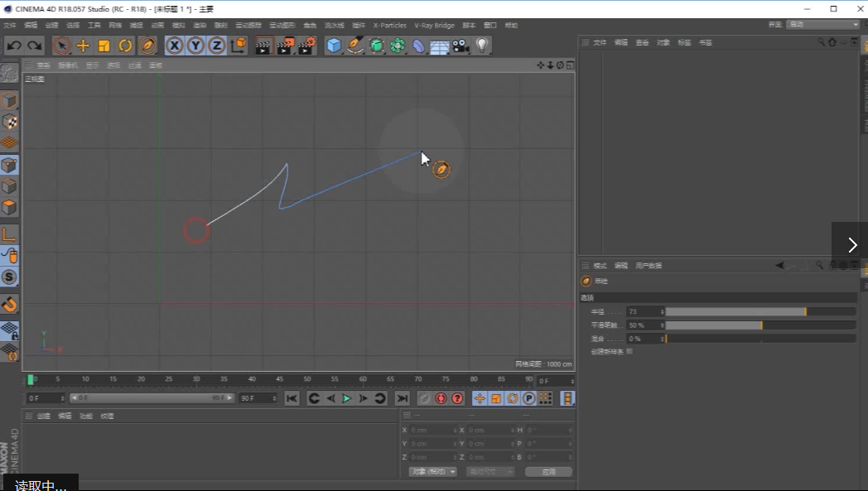Click the red question mark autokey icon

click(x=457, y=398)
